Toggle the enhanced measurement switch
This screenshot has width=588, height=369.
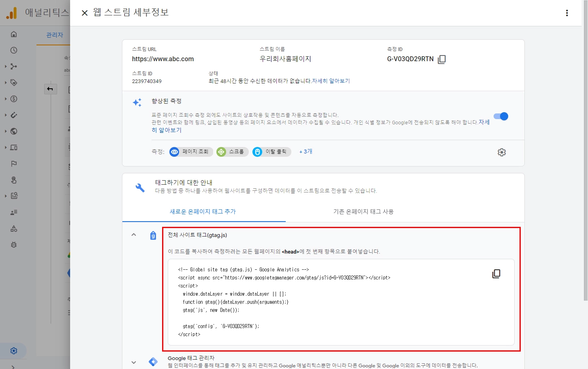[501, 116]
